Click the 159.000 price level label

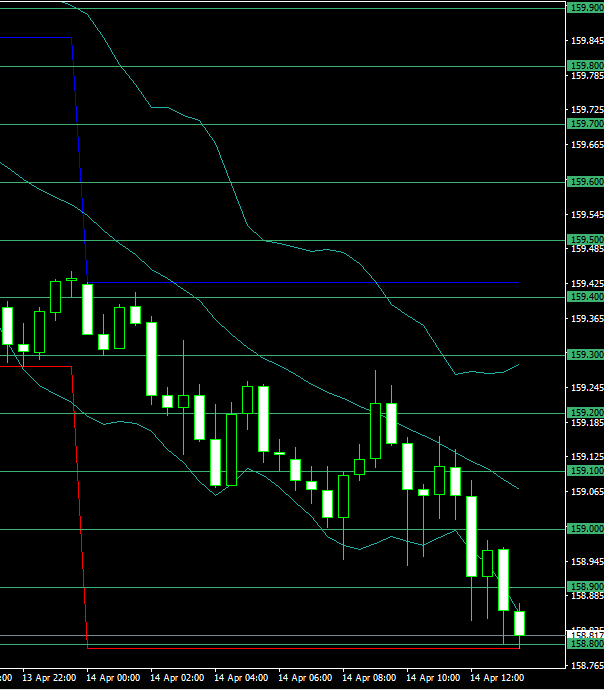click(x=585, y=529)
